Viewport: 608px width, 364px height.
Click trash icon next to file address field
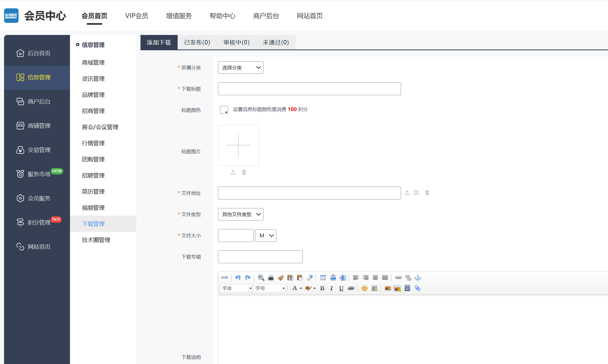click(427, 192)
